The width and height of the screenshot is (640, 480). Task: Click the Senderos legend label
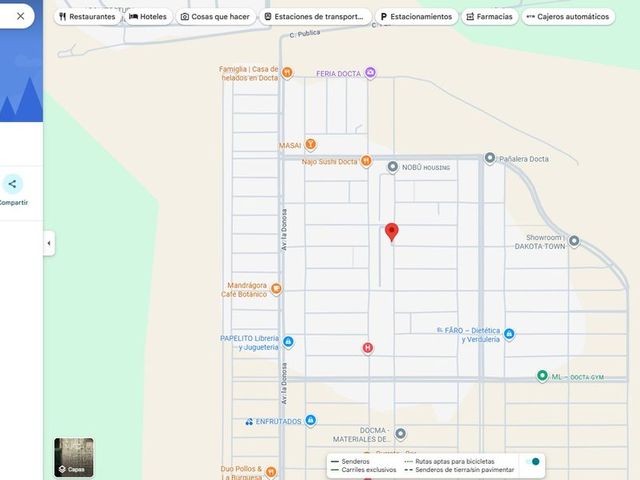pos(355,462)
